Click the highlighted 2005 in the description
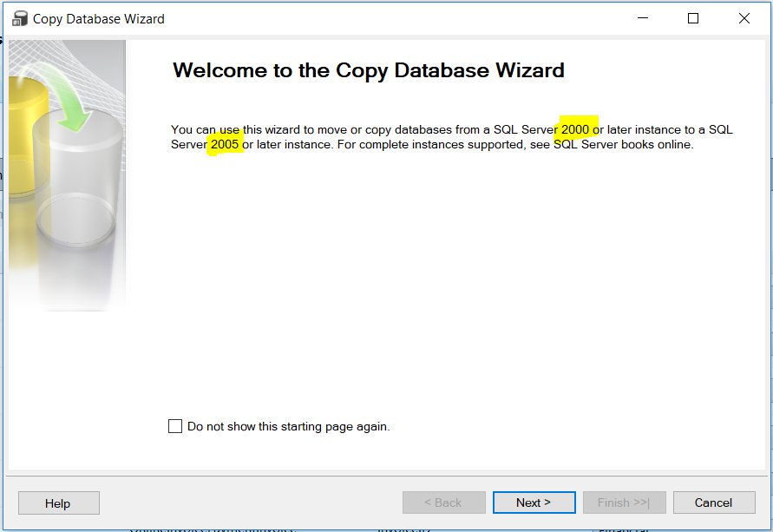Screen dimensions: 773x532 tap(225, 144)
